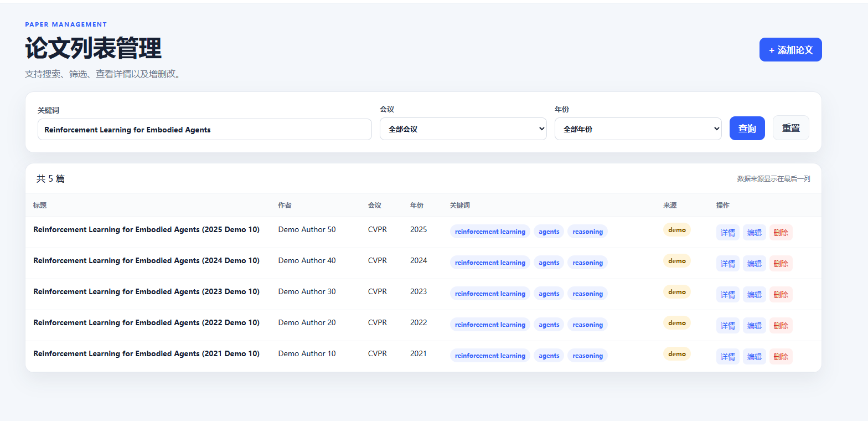
Task: Delete the 2025 Demo 10 paper
Action: tap(781, 233)
